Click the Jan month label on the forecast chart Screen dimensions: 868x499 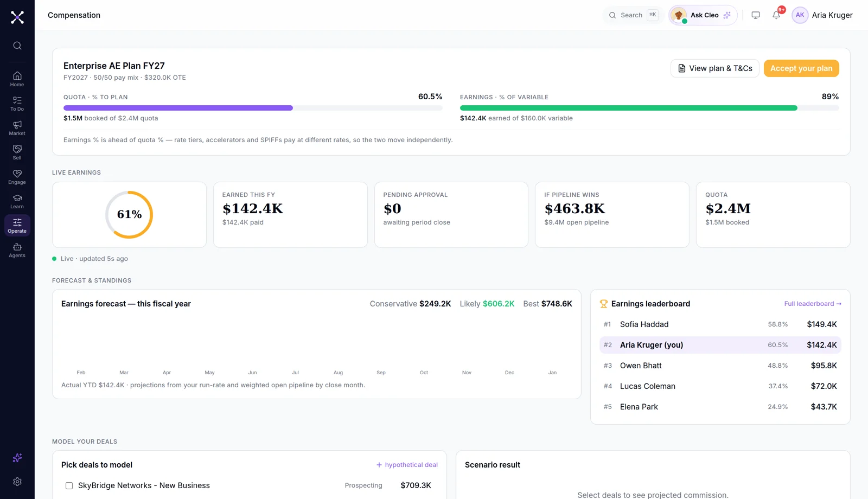point(552,373)
